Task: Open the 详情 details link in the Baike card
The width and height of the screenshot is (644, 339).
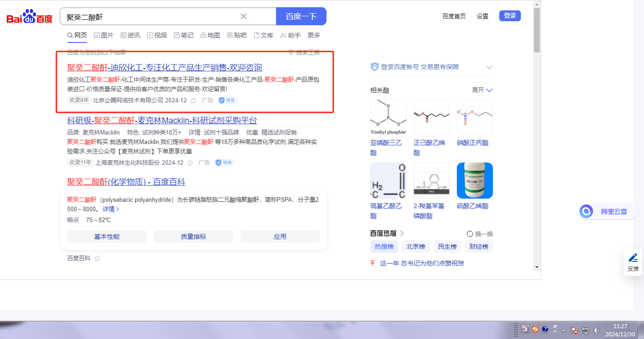Action: point(111,209)
